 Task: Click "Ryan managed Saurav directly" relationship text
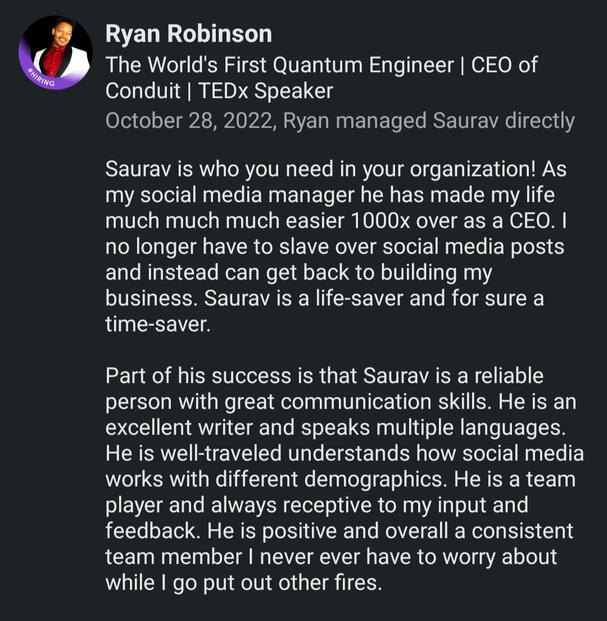tap(430, 121)
